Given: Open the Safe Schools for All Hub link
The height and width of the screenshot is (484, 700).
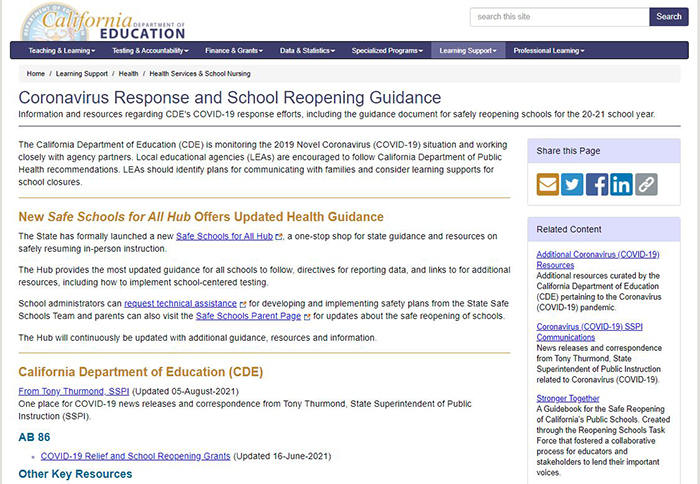Looking at the screenshot, I should (224, 236).
